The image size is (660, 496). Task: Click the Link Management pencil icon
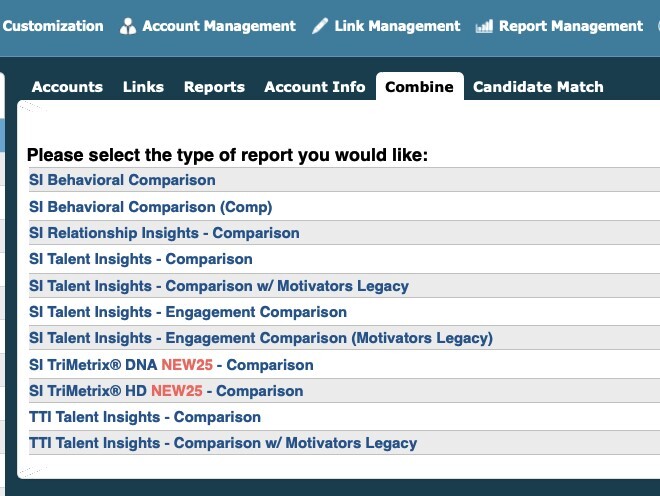tap(320, 26)
